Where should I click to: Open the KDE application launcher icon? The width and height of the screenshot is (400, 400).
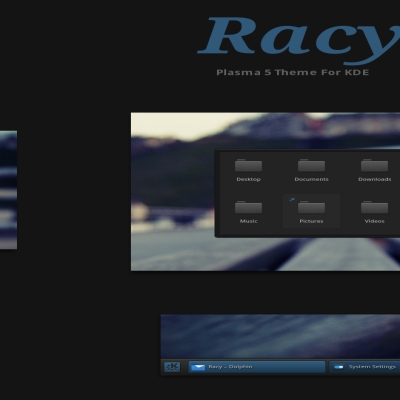point(172,367)
